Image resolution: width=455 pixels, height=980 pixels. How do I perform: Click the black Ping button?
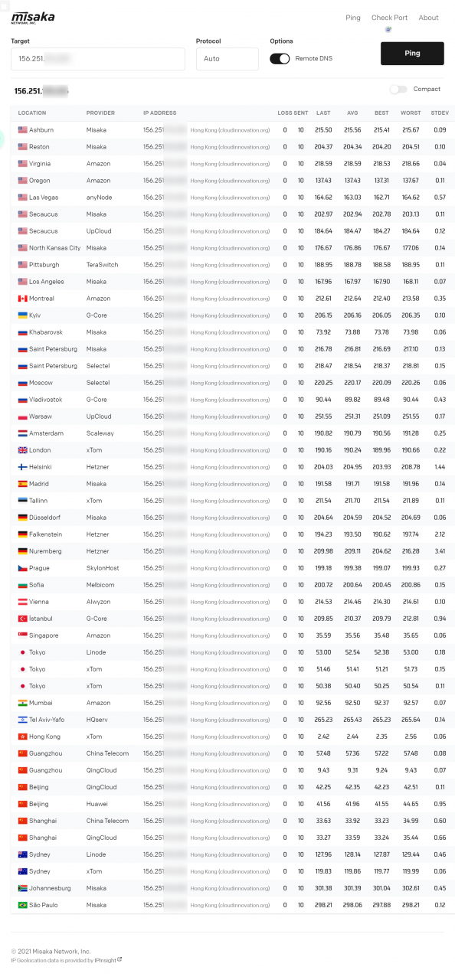412,54
